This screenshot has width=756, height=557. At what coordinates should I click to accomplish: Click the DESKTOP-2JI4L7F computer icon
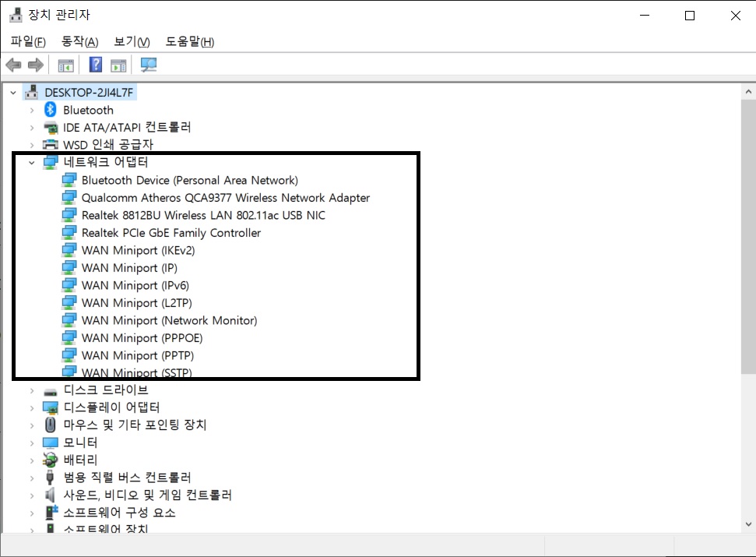[x=31, y=92]
